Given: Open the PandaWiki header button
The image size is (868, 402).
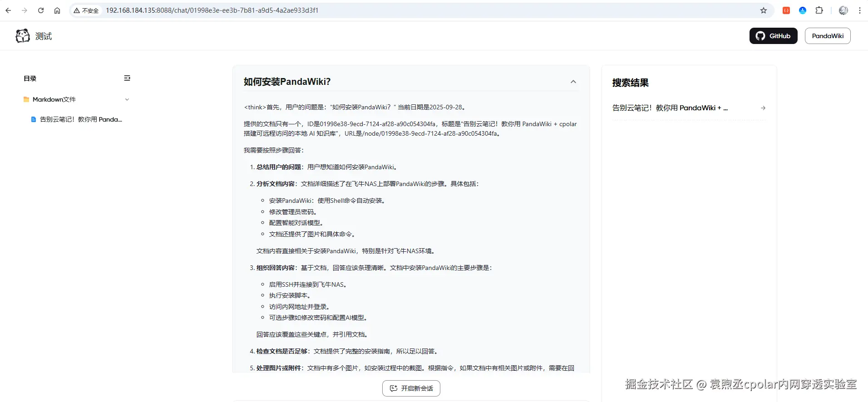Looking at the screenshot, I should 828,36.
